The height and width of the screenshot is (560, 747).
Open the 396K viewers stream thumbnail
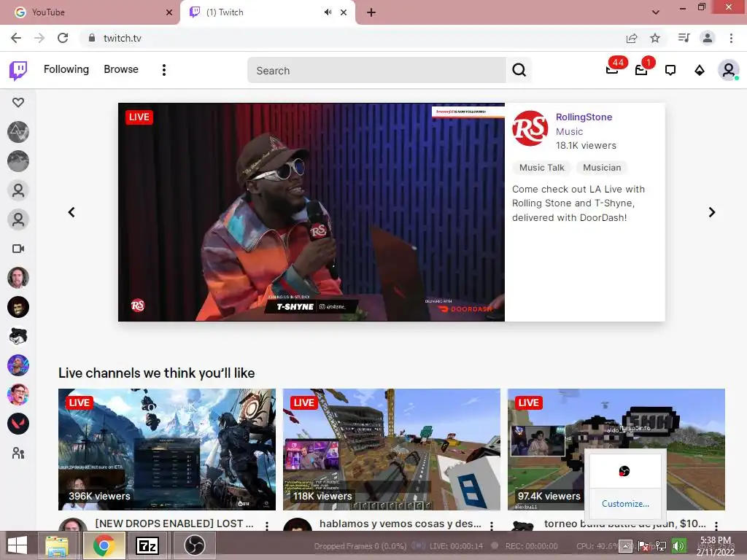[167, 449]
